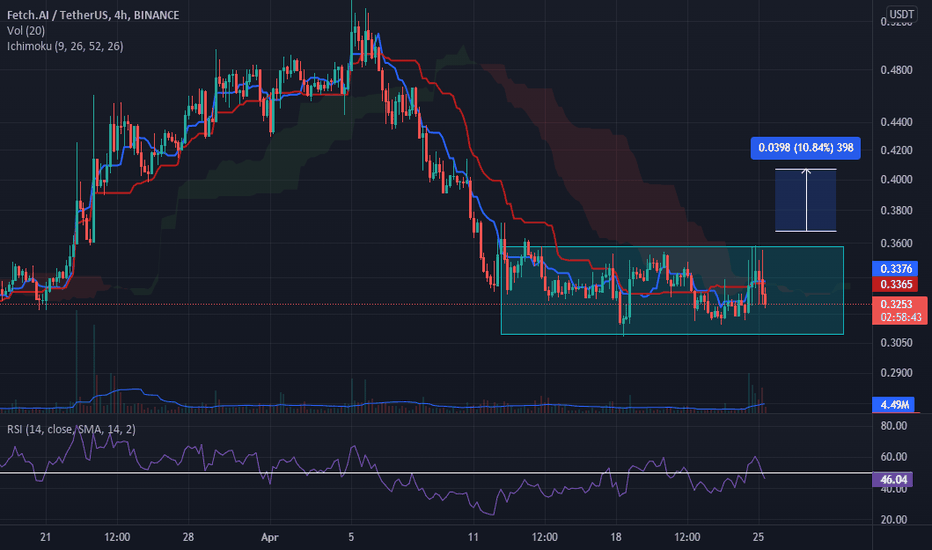Click the RSI (14, close, SMA, 14, 2) legend

tap(71, 429)
